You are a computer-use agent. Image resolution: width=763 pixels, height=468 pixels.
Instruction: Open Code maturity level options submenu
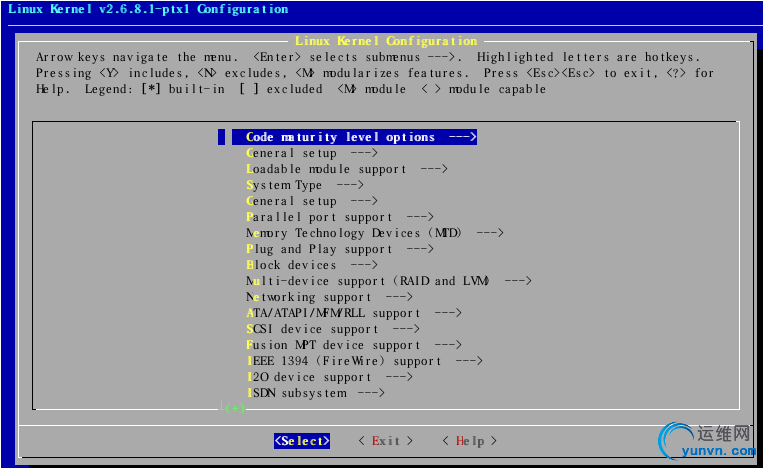[354, 137]
